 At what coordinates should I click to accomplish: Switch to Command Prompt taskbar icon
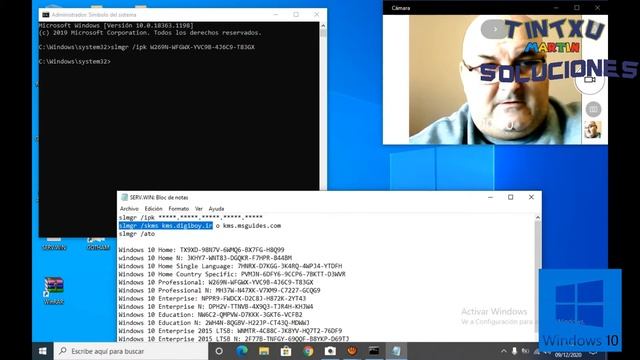[x=374, y=351]
